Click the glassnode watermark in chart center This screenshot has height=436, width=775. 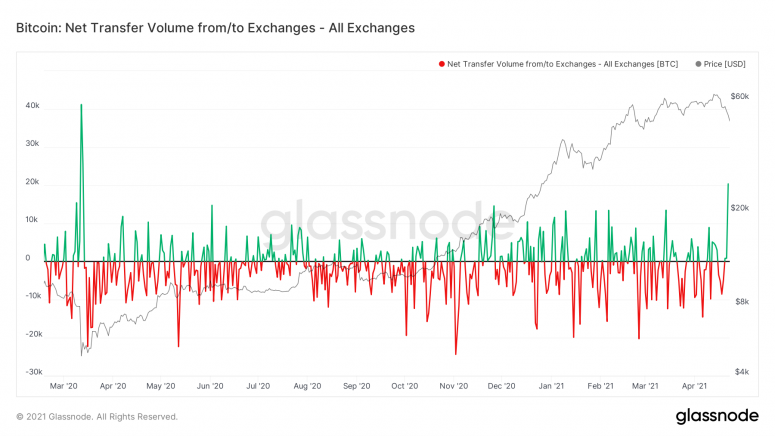392,222
